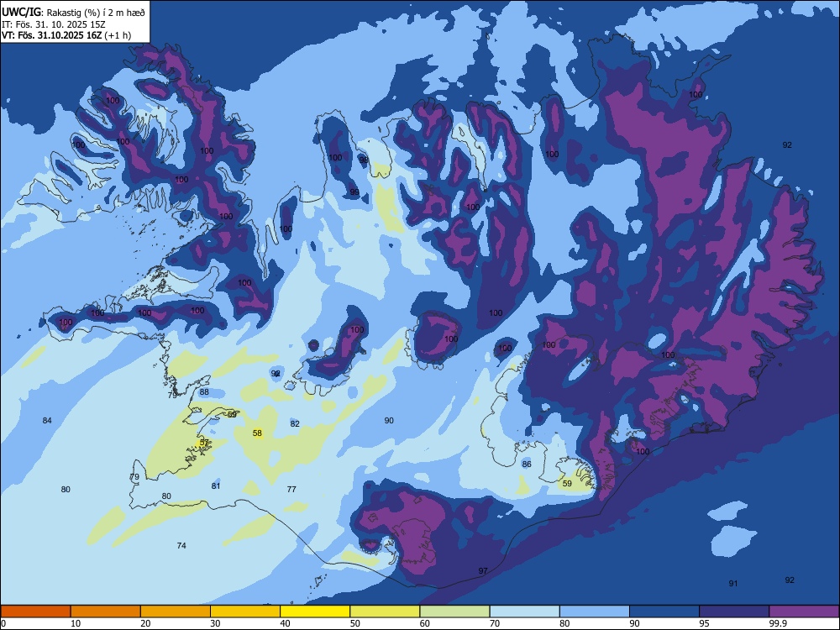This screenshot has width=840, height=630.
Task: Click the pale yellow 50–60 legend swatch
Action: click(x=386, y=612)
